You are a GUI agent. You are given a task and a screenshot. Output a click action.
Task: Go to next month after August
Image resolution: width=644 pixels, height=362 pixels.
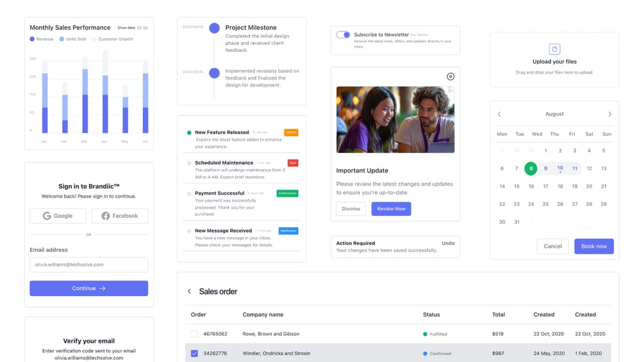pos(610,114)
